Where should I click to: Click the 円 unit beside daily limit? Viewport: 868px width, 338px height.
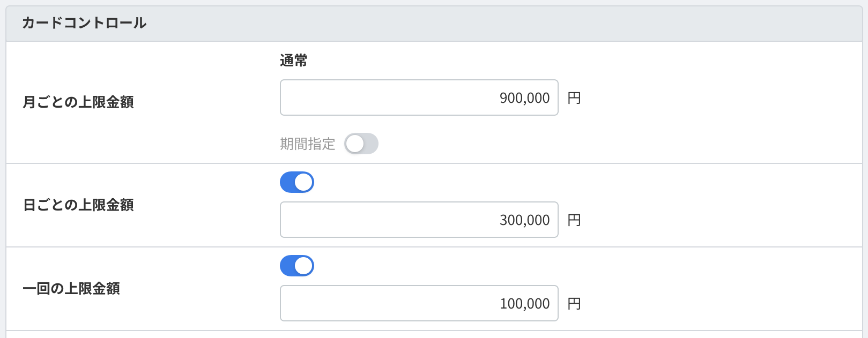574,220
